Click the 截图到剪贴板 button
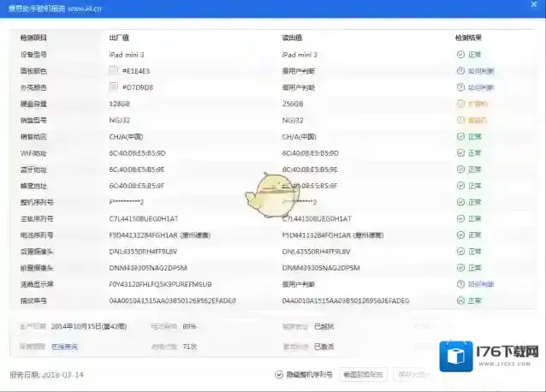Viewport: 546px width, 392px height. tap(363, 375)
